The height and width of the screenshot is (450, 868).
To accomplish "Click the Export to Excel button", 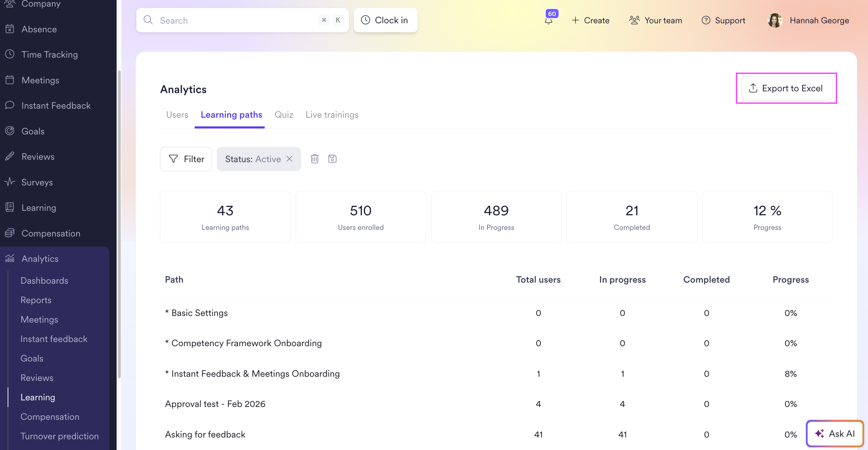I will point(786,88).
